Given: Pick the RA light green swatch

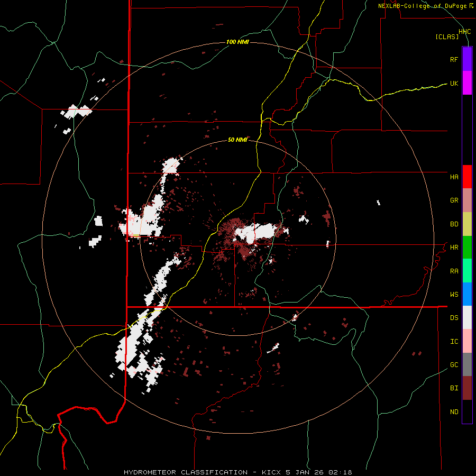Looking at the screenshot, I should tap(467, 271).
